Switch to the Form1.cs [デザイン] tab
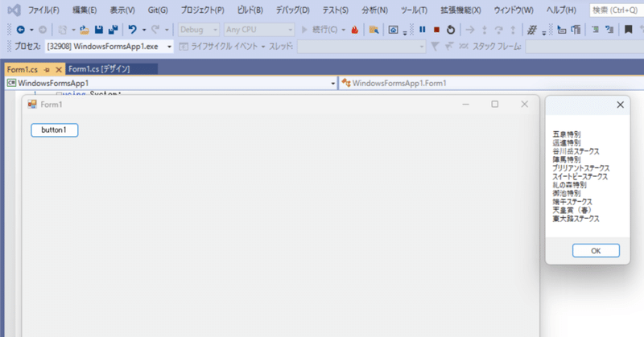 point(111,69)
